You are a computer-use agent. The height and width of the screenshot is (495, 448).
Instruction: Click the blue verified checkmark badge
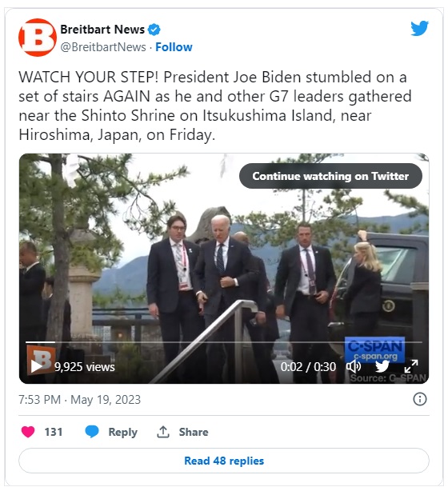tap(154, 30)
